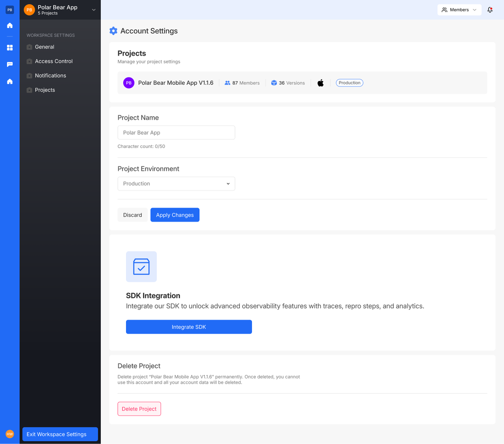Go to Access Control settings
Viewport: 504px width, 444px height.
tap(54, 61)
